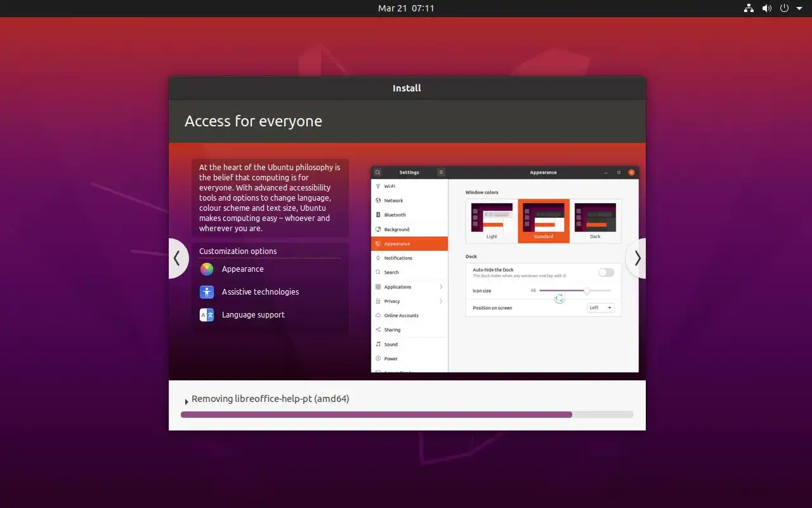Viewport: 812px width, 508px height.
Task: Expand the Privacy chevron in Settings preview
Action: point(441,301)
